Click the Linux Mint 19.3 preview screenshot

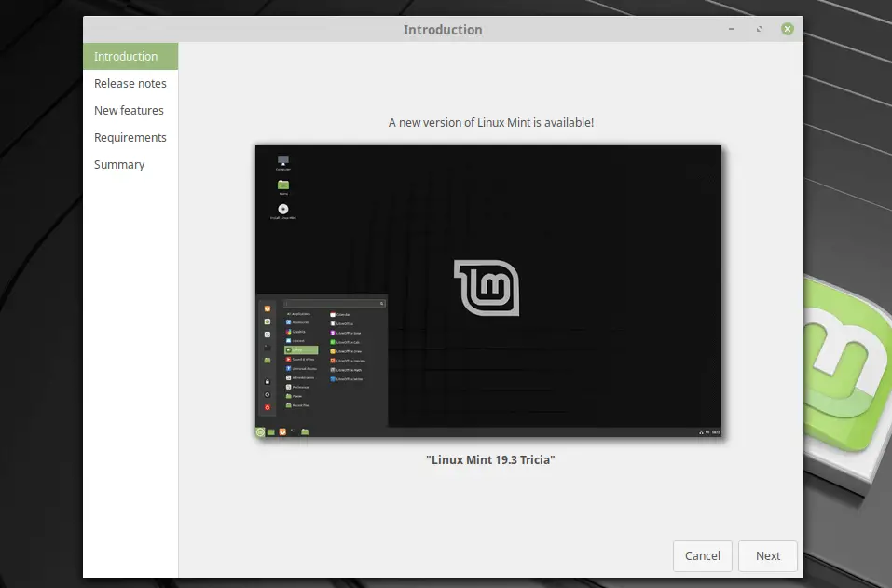coord(488,291)
